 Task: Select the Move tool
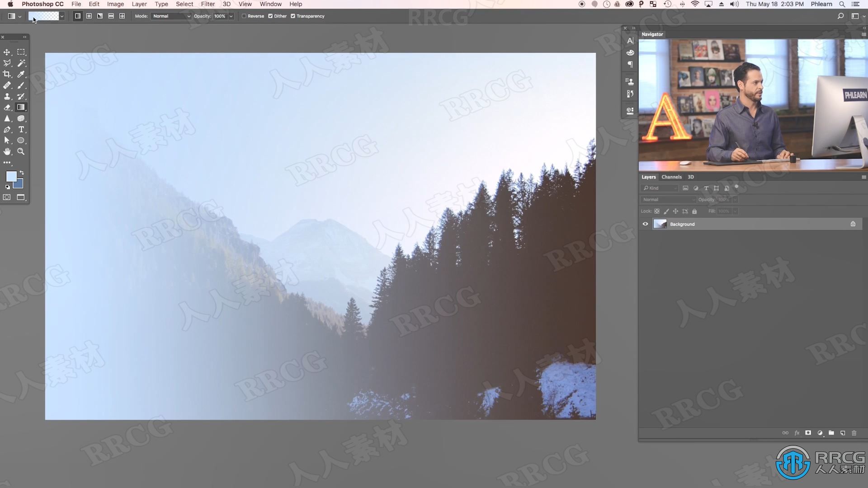pos(7,52)
